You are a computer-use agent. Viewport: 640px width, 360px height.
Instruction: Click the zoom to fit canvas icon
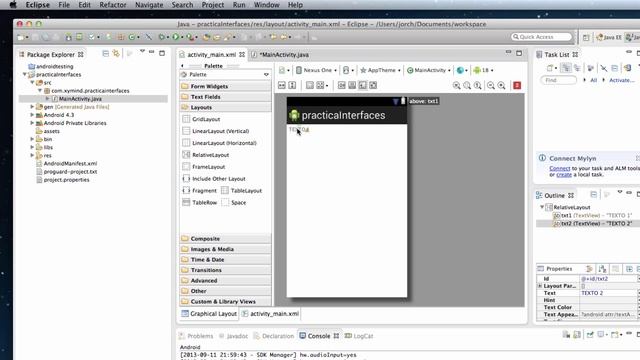point(467,85)
